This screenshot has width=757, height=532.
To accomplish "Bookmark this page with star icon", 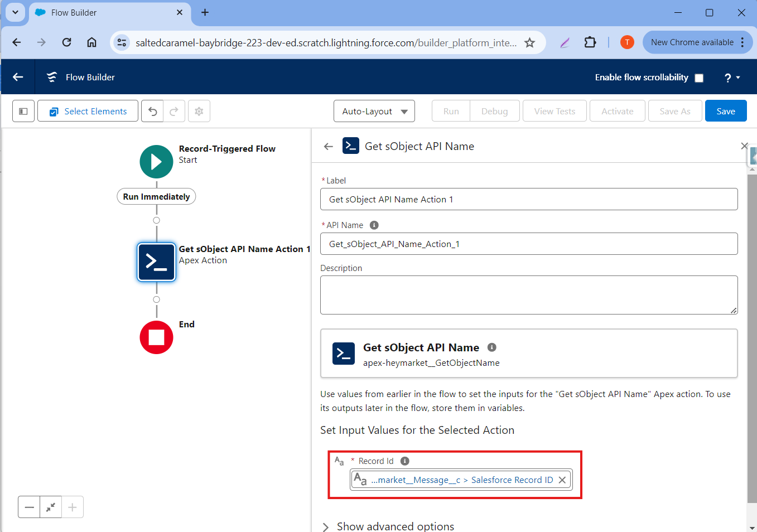I will 530,42.
